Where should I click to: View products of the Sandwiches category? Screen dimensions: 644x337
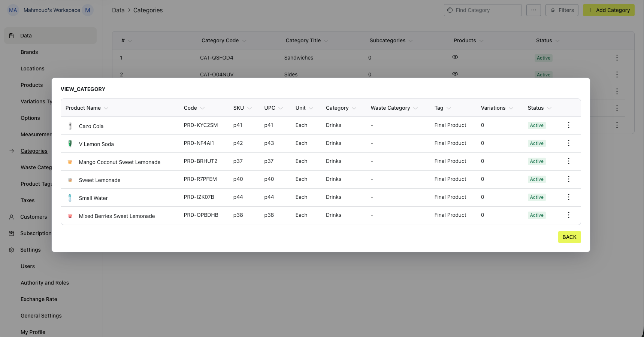[x=455, y=57]
